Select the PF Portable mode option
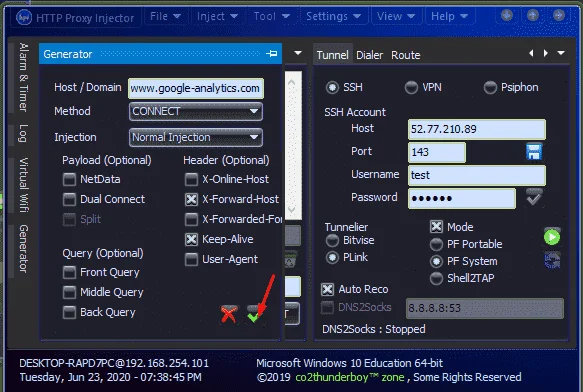Viewport: 583px width, 392px height. point(436,244)
